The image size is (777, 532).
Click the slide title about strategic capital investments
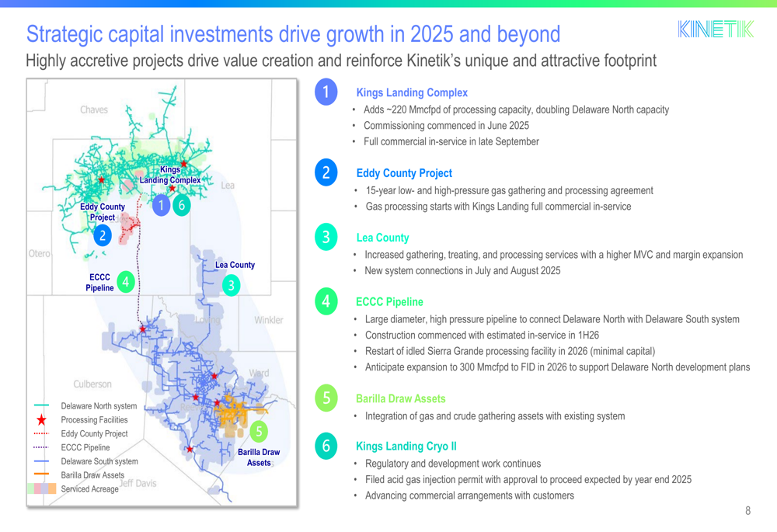click(x=294, y=34)
